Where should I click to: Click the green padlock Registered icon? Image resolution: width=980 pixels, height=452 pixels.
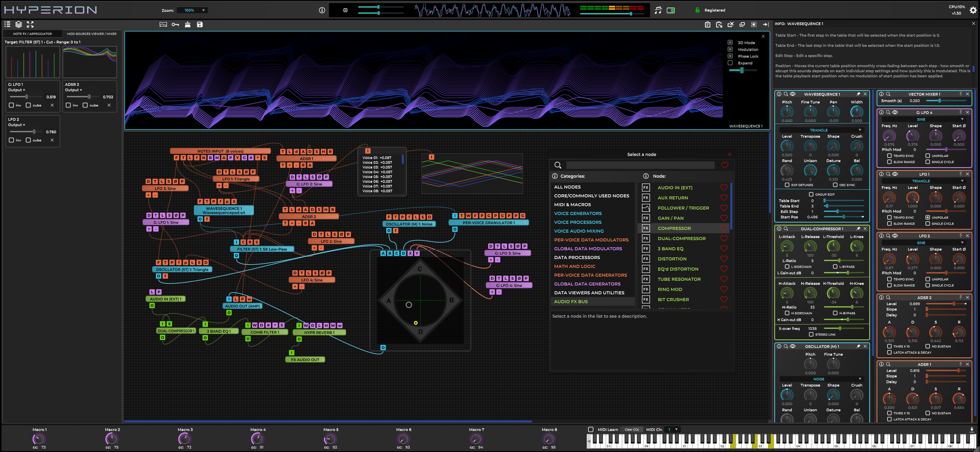(x=697, y=10)
